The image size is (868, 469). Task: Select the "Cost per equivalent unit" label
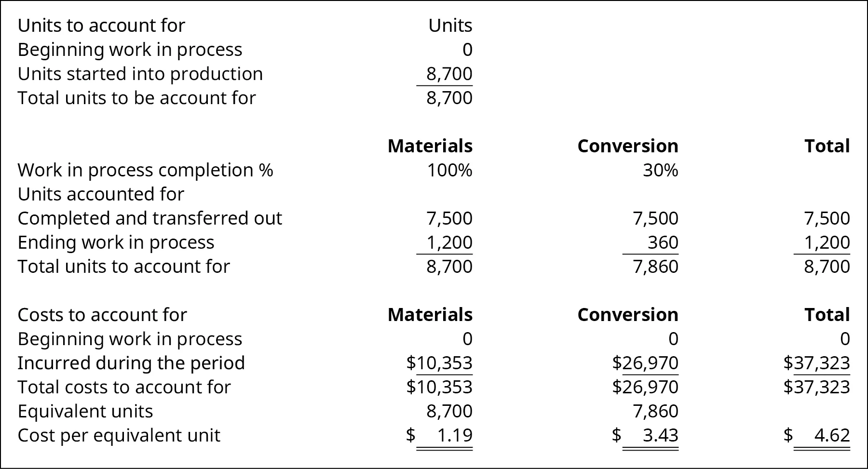[119, 435]
